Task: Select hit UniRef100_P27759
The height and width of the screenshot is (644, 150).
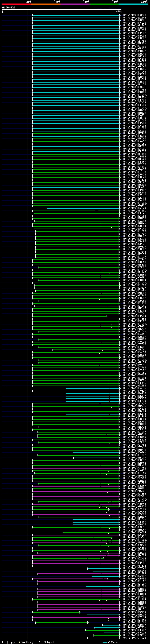Action: coord(135,468)
